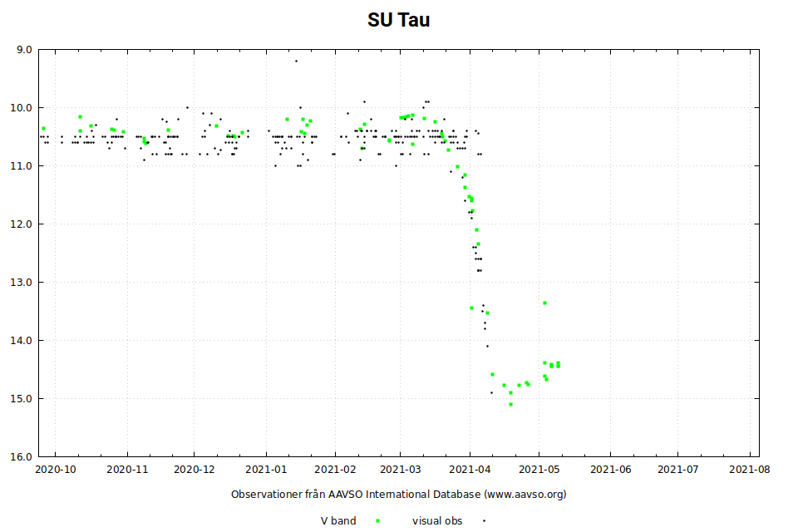Click the 9.0 magnitude y-axis label

pos(24,50)
